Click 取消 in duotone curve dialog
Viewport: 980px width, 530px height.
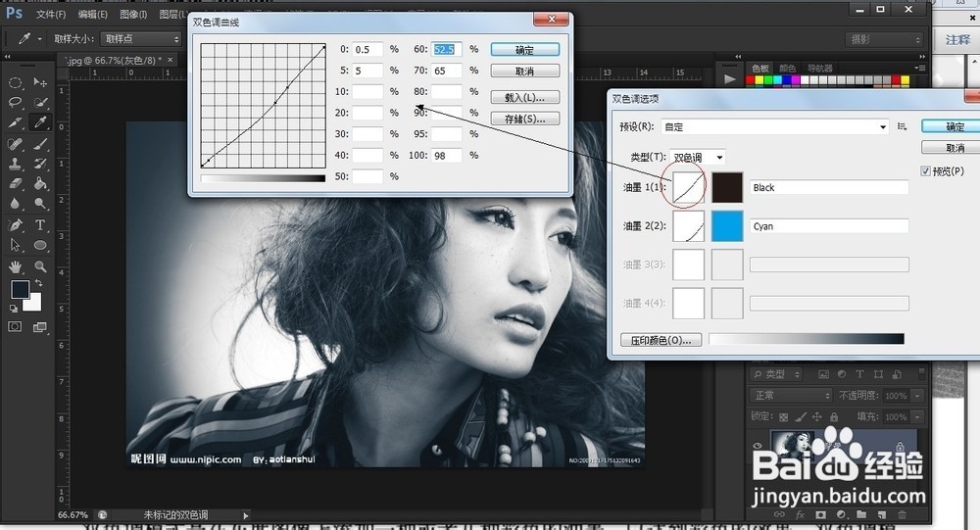click(525, 72)
